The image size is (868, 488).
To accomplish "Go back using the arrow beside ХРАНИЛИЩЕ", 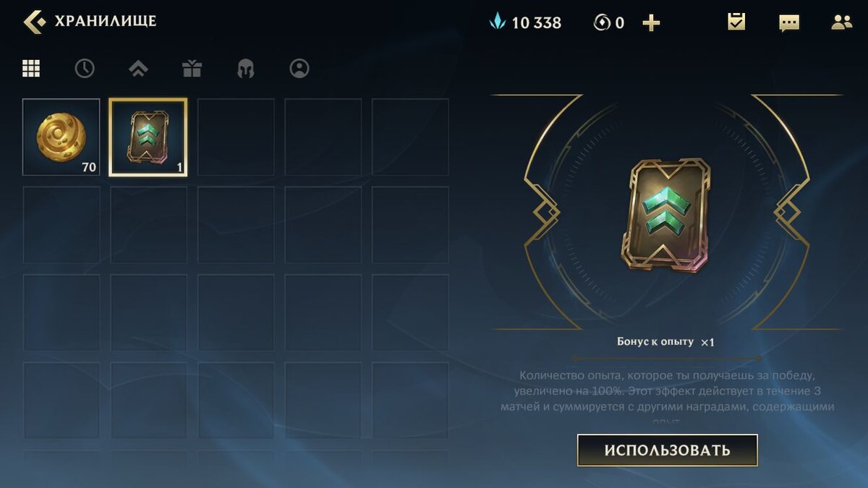I will 34,22.
